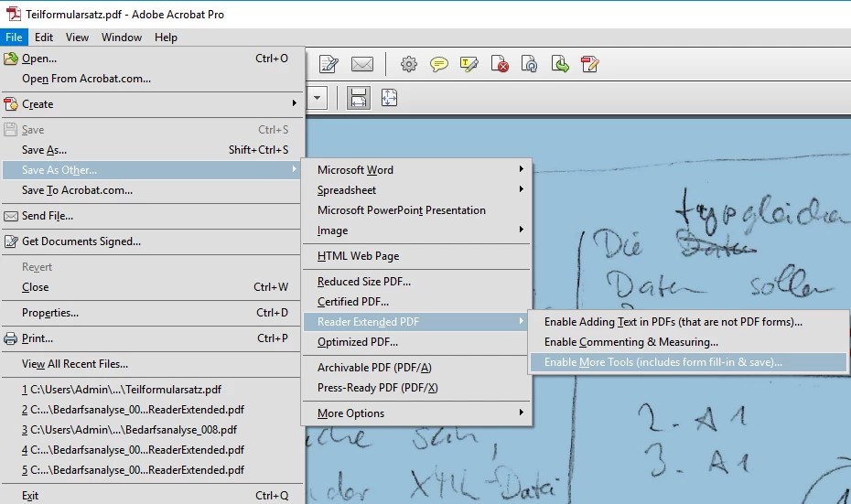Choose HTML Web Page export option
Viewport: 851px width, 504px height.
[416, 256]
